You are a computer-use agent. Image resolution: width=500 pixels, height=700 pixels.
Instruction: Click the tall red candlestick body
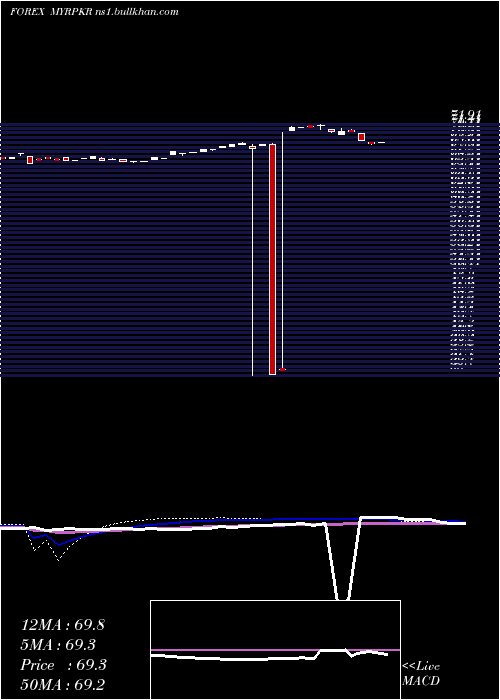click(272, 259)
